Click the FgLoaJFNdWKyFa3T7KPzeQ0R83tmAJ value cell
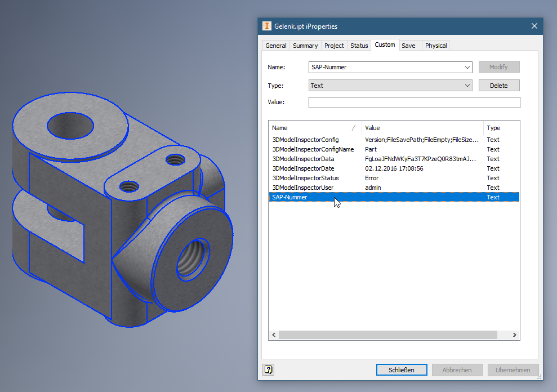 click(x=420, y=159)
